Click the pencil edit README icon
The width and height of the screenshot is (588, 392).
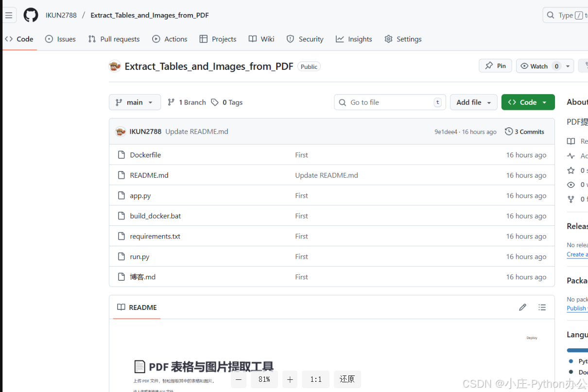click(522, 307)
